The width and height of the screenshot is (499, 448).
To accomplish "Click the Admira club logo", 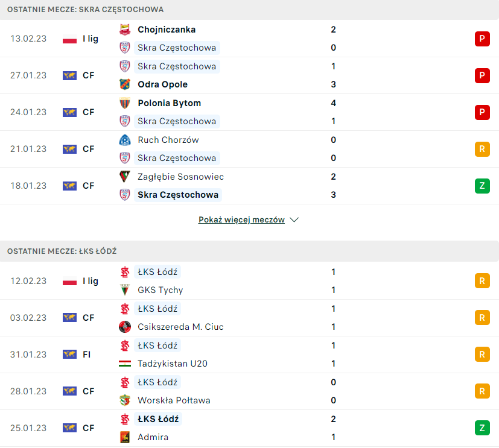I will coord(125,437).
